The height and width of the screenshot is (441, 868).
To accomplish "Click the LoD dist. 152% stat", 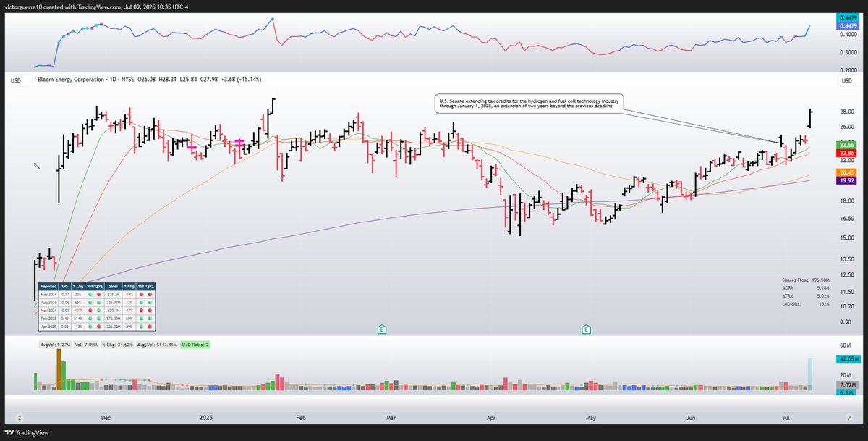I will (805, 303).
